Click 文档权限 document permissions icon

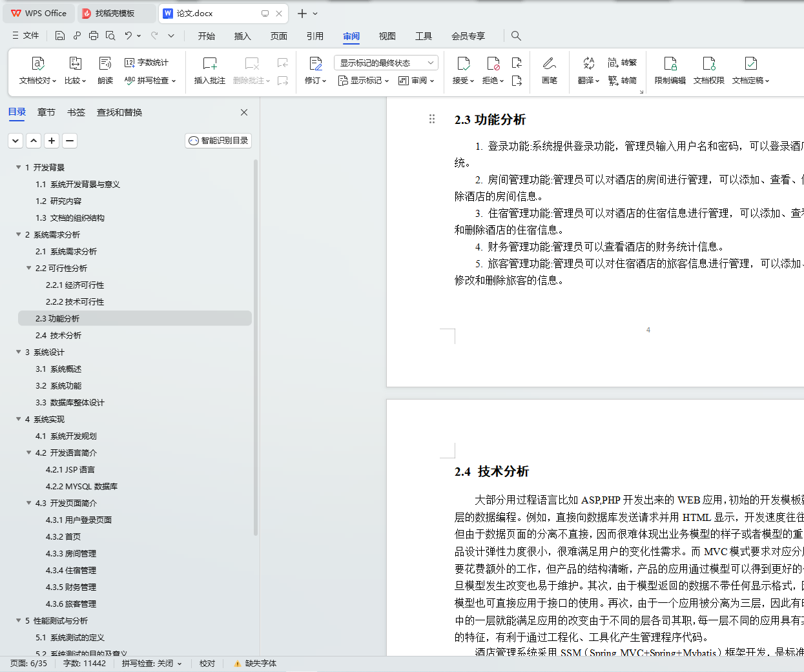click(x=709, y=63)
